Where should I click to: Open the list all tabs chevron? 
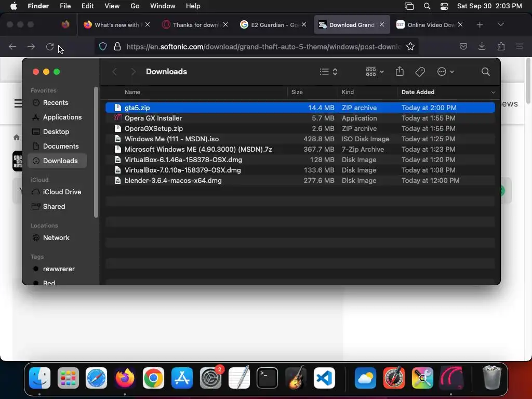(x=501, y=24)
